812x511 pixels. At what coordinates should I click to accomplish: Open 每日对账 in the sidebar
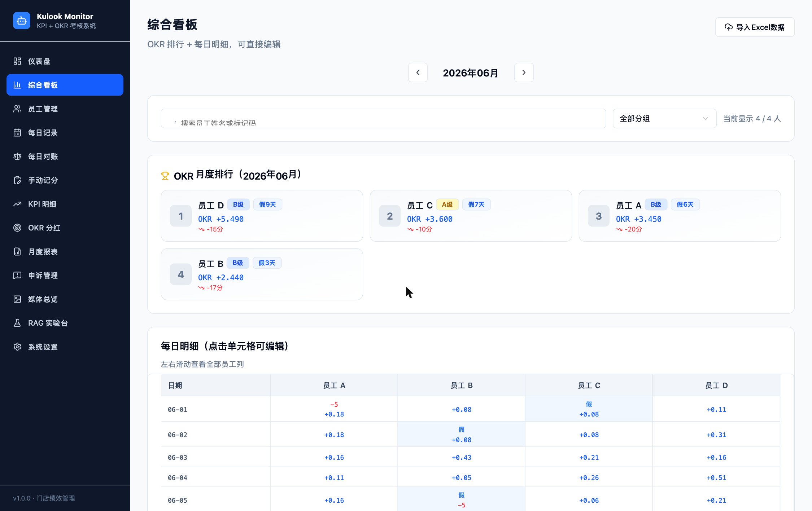(65, 156)
